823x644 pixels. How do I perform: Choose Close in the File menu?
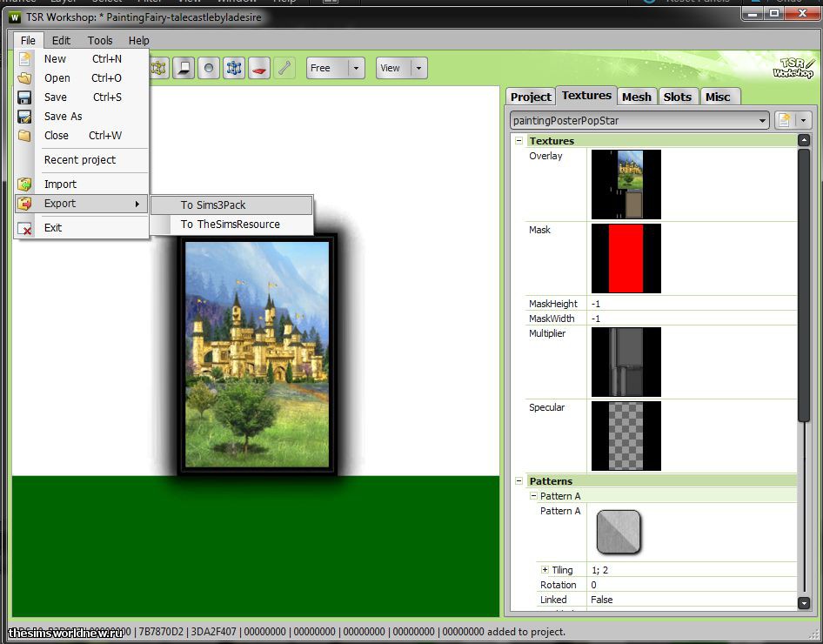point(57,136)
